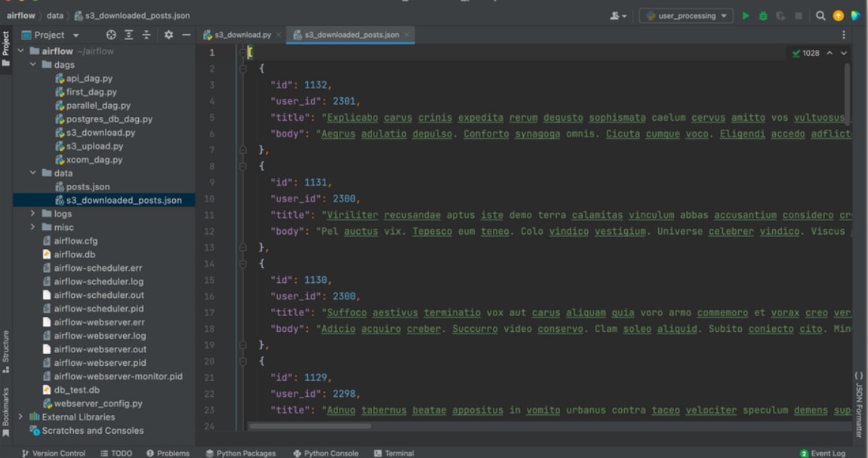Screen dimensions: 868x458
Task: Close the s3_downloaded_posts.json editor tab
Action: pos(407,35)
